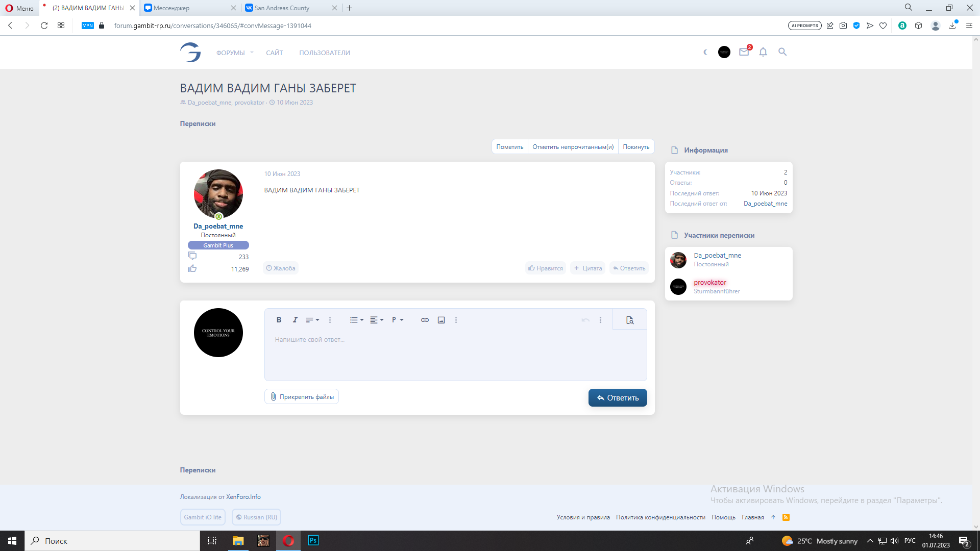Toggle italic formatting in the editor
The image size is (980, 551).
[295, 320]
